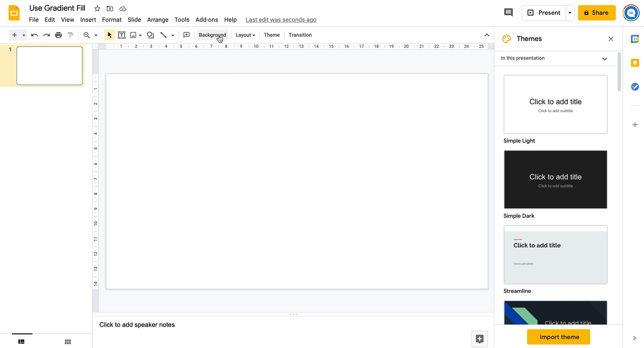The image size is (644, 348).
Task: Click the Background button
Action: click(x=212, y=35)
